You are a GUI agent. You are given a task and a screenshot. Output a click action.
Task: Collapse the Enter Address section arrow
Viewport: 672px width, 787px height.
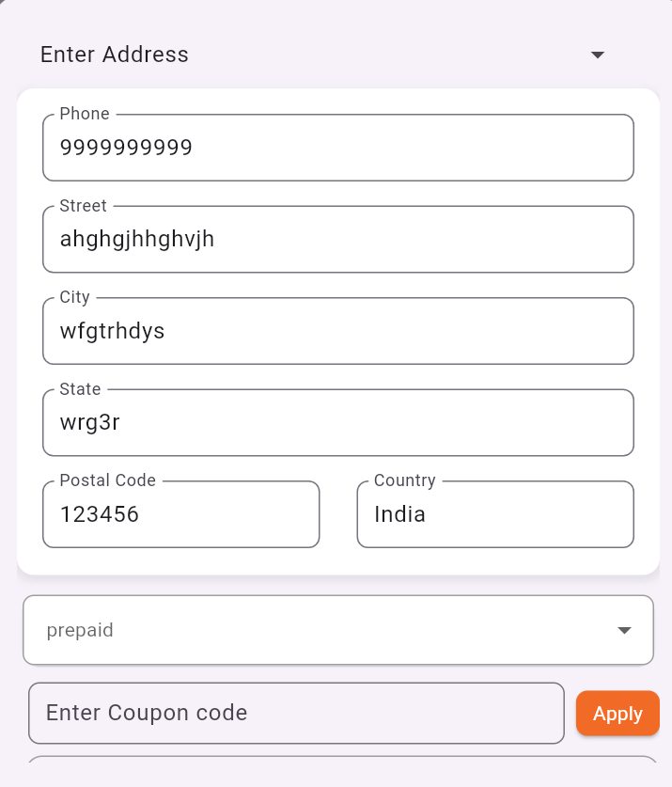pos(597,55)
